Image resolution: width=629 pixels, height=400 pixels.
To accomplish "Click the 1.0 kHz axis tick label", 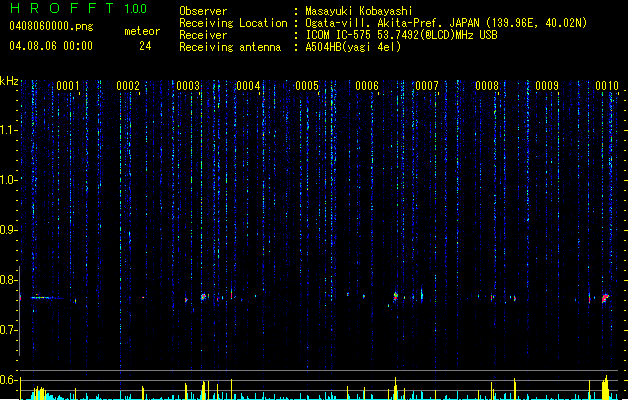I will [8, 180].
